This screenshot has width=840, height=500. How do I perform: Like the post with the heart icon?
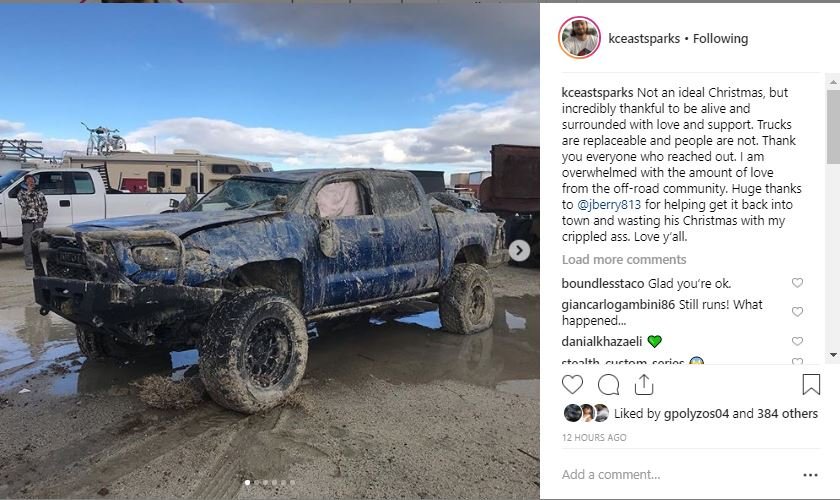click(x=572, y=384)
